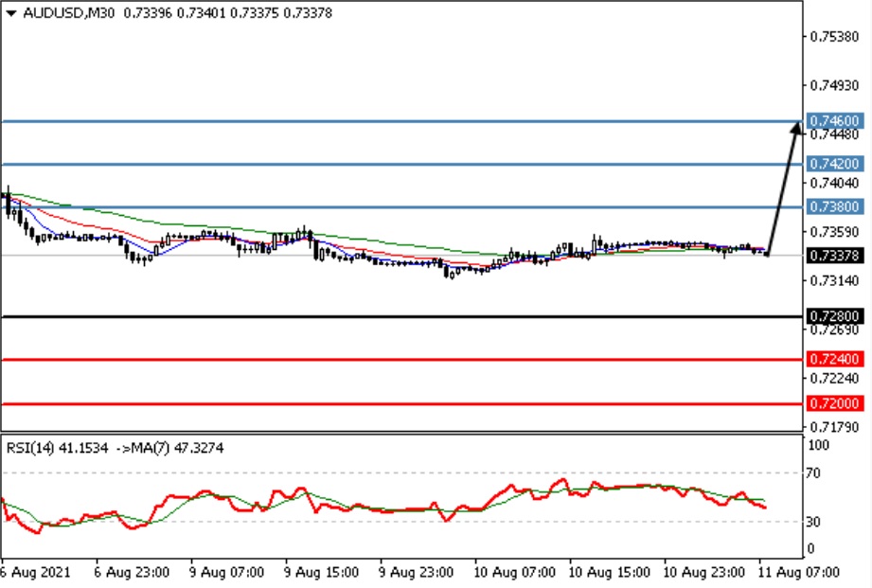The image size is (872, 588).
Task: Click the 11 Aug 07:00 time axis label
Action: [x=798, y=572]
